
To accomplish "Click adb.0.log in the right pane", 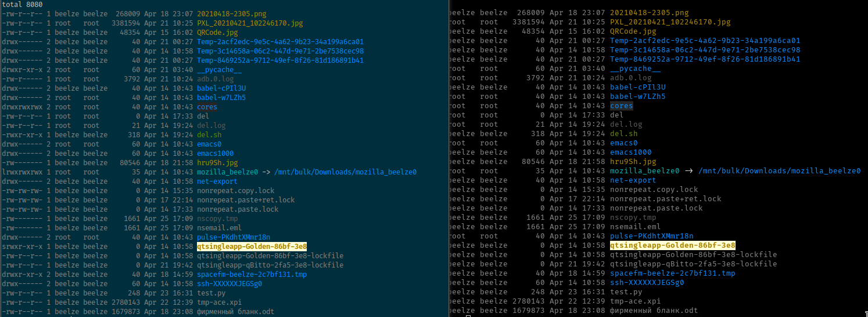I will pos(631,77).
